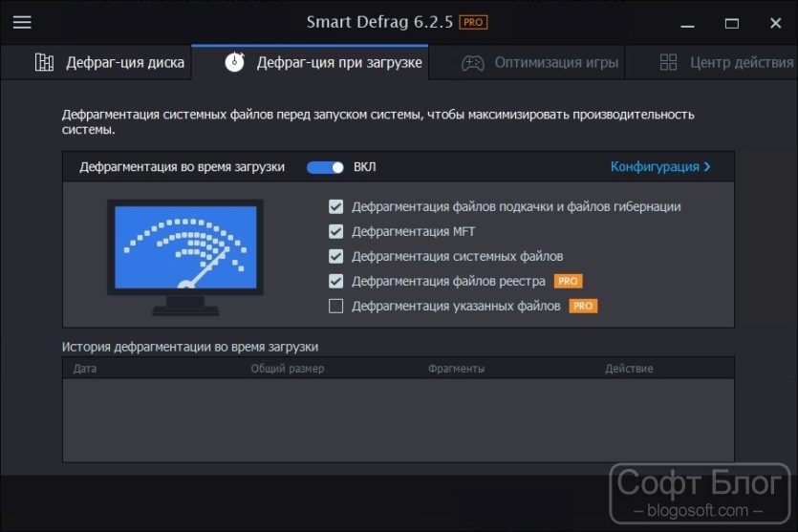Click the monitor speedometer illustration
Screen dimensions: 798x532
pyautogui.click(x=185, y=257)
